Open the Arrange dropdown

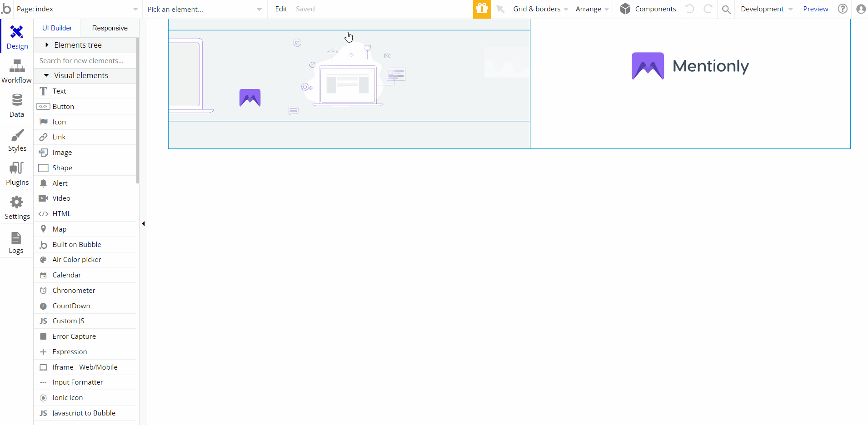(x=592, y=9)
